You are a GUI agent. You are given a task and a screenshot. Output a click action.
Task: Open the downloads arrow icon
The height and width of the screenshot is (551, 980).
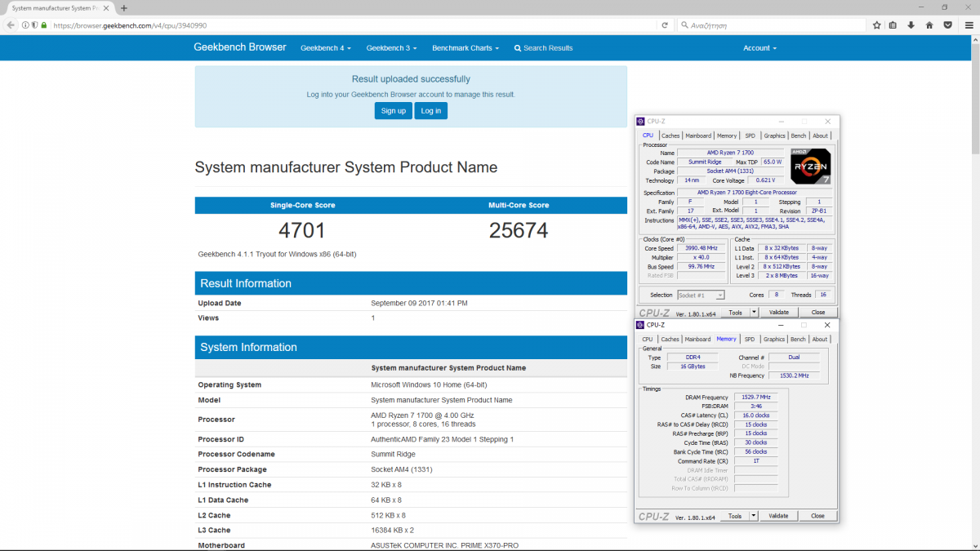(911, 25)
